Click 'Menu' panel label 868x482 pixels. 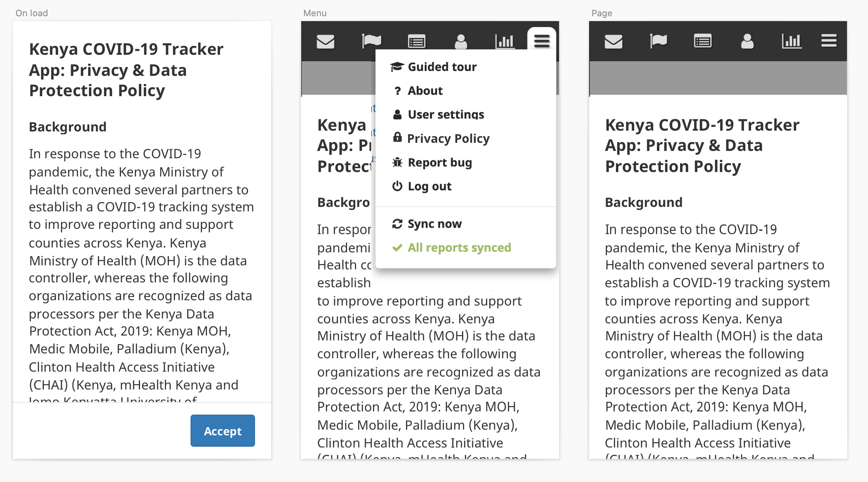315,13
